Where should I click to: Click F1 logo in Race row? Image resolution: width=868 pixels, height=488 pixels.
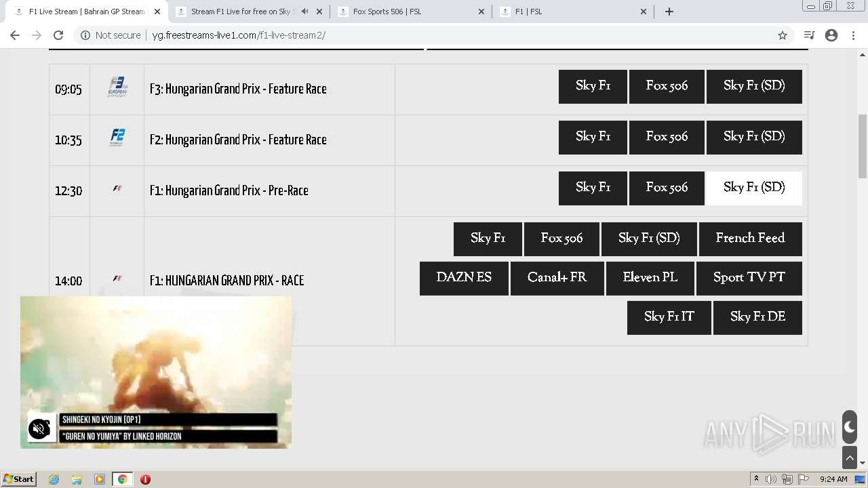(x=117, y=279)
